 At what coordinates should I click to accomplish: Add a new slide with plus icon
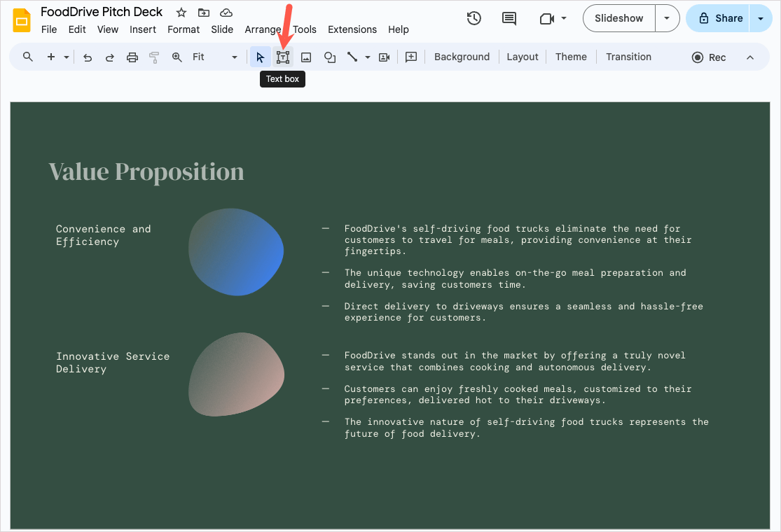pos(51,57)
